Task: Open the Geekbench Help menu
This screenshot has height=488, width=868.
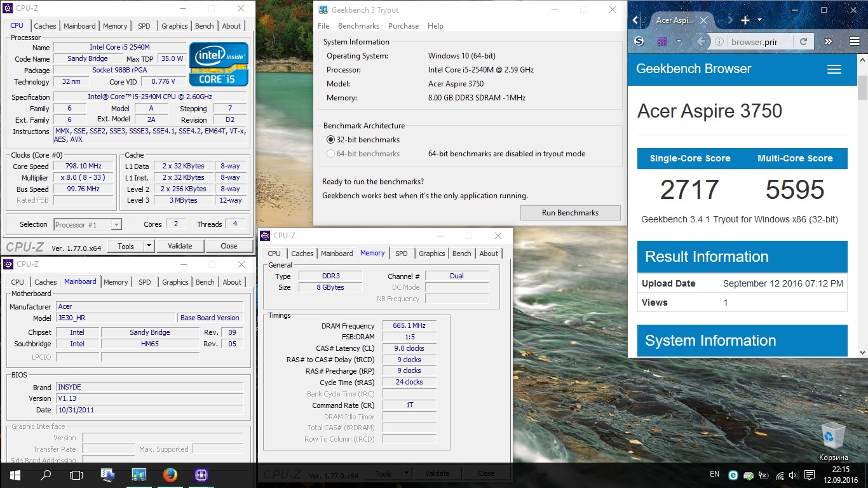Action: pyautogui.click(x=435, y=26)
